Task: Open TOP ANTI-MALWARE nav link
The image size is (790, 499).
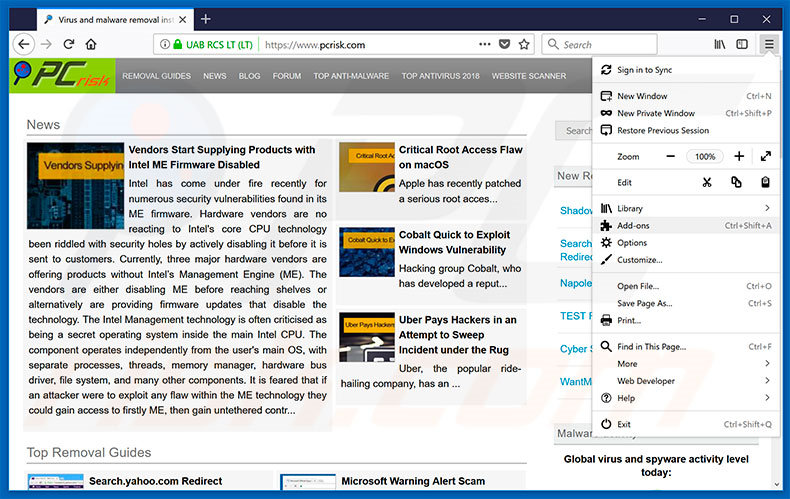Action: tap(351, 76)
